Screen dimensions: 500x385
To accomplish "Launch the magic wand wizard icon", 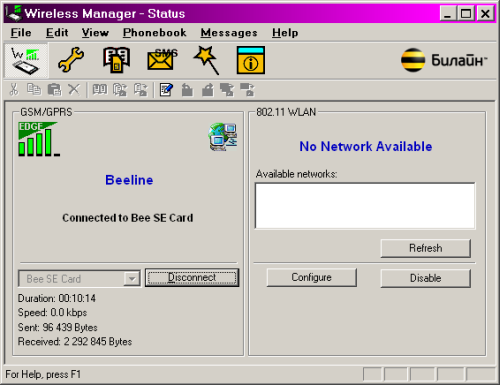I will pos(207,60).
